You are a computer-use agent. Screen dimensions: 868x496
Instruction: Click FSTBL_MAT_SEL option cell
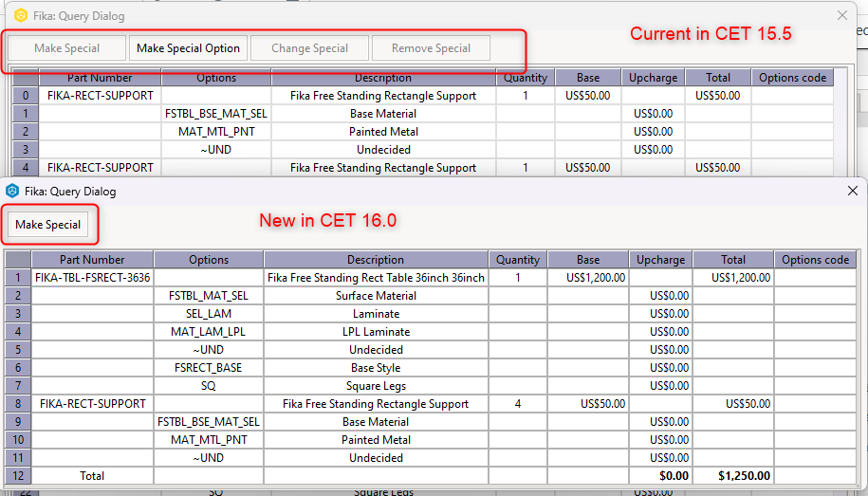coord(209,296)
